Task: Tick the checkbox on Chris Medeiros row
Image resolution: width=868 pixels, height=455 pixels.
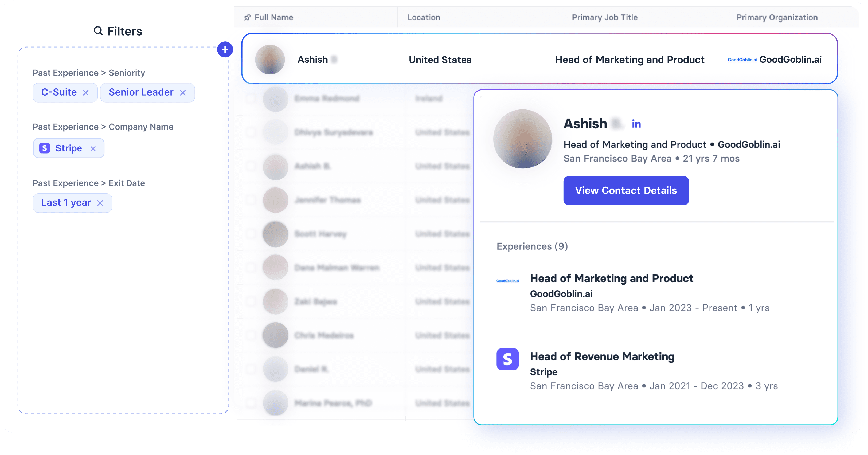Action: [x=250, y=335]
